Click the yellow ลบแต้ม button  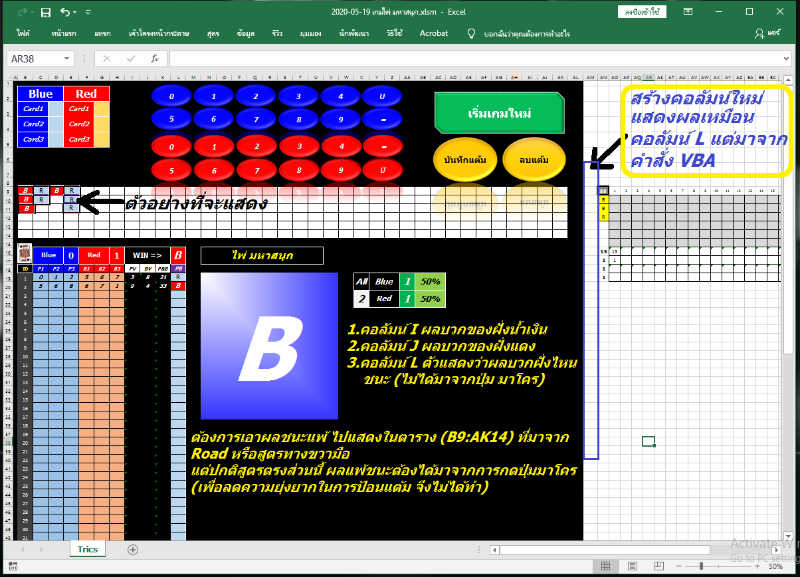(x=534, y=159)
